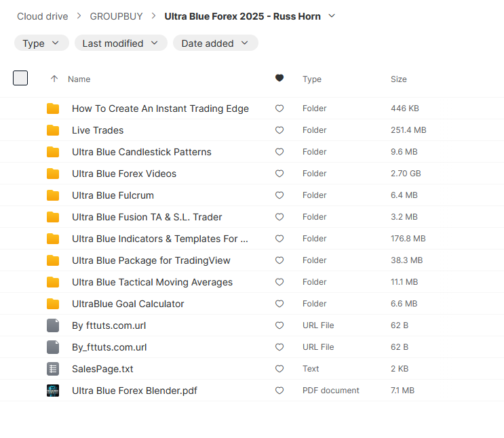Sort the list by Size column

pyautogui.click(x=399, y=79)
